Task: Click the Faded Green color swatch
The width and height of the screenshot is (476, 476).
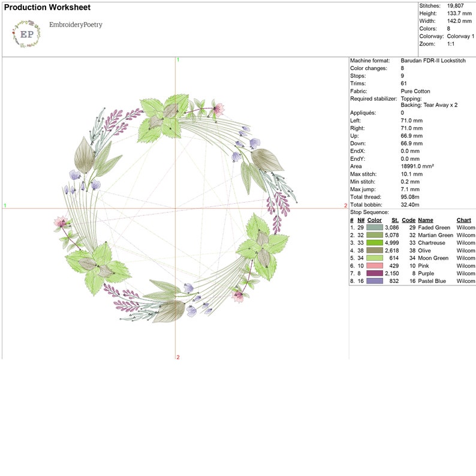Action: pos(375,227)
